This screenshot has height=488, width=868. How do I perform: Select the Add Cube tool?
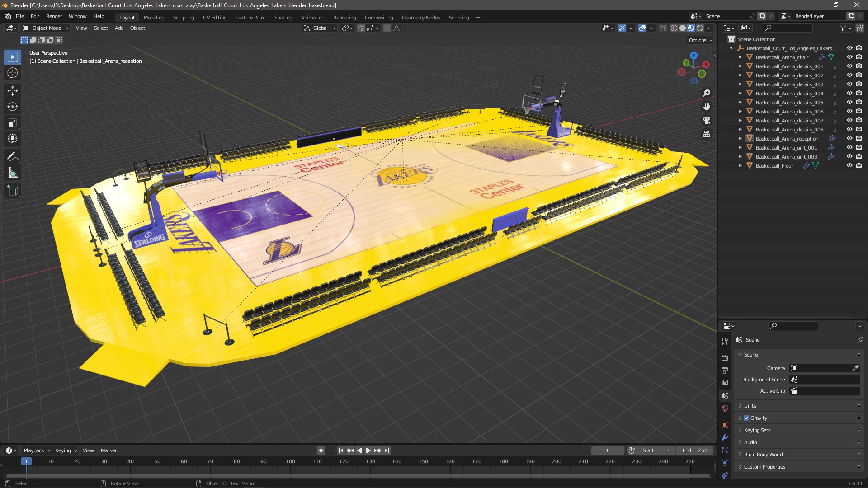13,191
